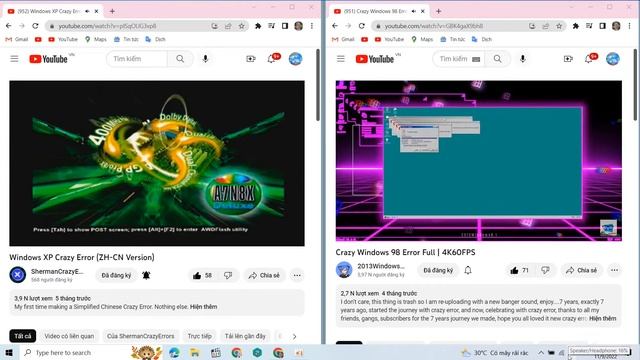
Task: Reload the page in the right browser
Action: click(x=362, y=26)
